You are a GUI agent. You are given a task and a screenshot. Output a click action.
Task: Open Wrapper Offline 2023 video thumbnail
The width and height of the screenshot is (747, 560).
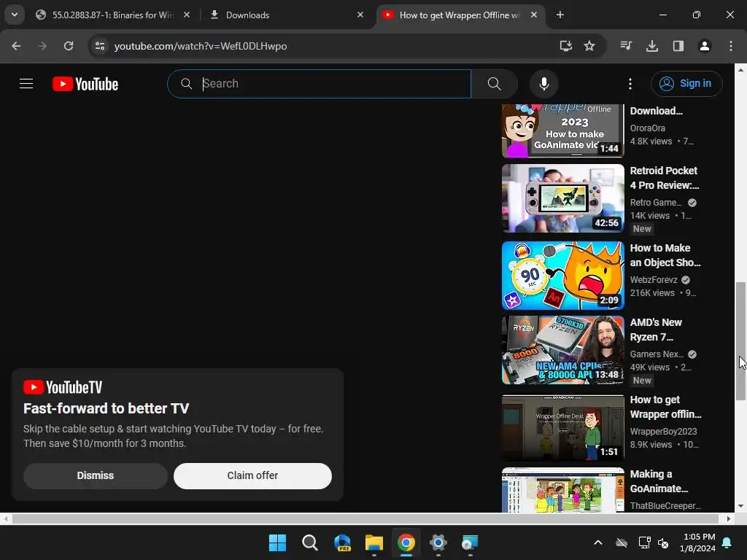pyautogui.click(x=562, y=131)
